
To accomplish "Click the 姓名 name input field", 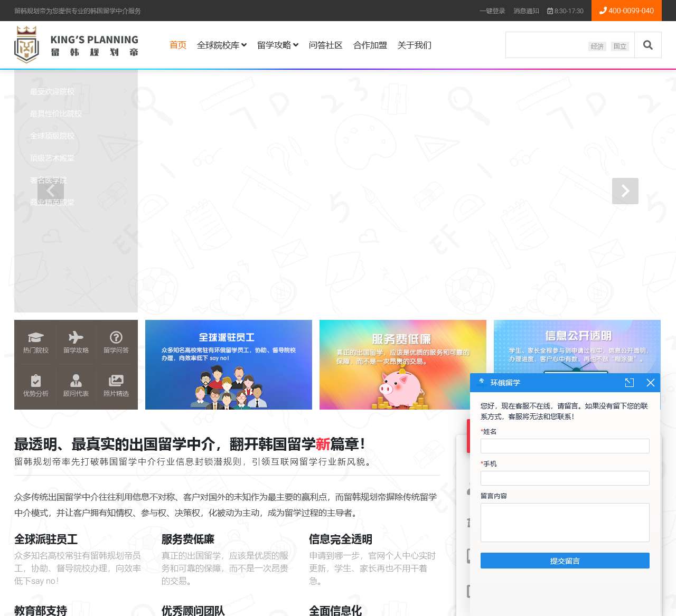I will [x=565, y=446].
